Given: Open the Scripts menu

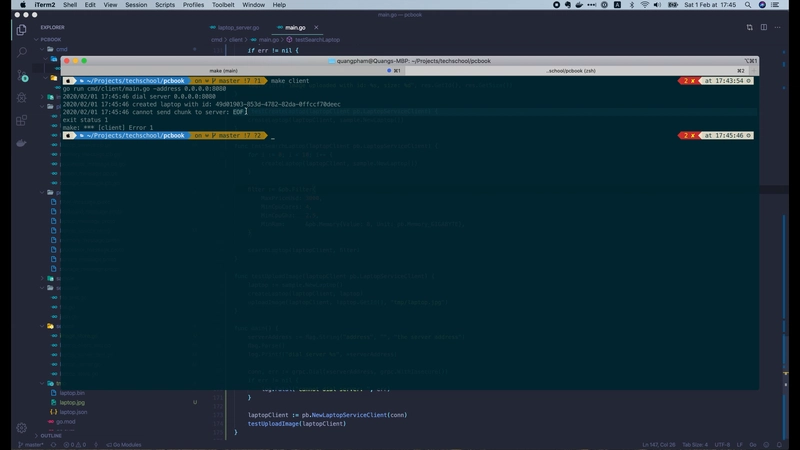Looking at the screenshot, I should tap(165, 5).
